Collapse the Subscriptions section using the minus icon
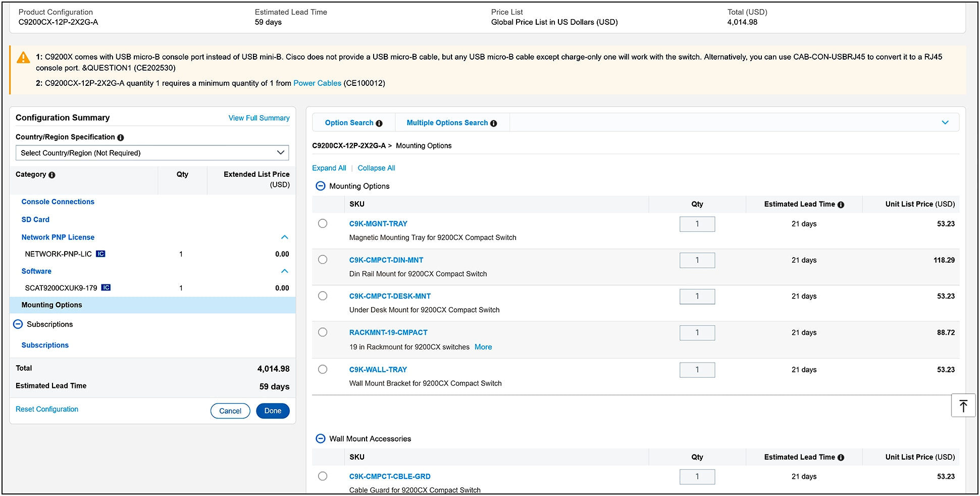The width and height of the screenshot is (980, 496). [18, 324]
